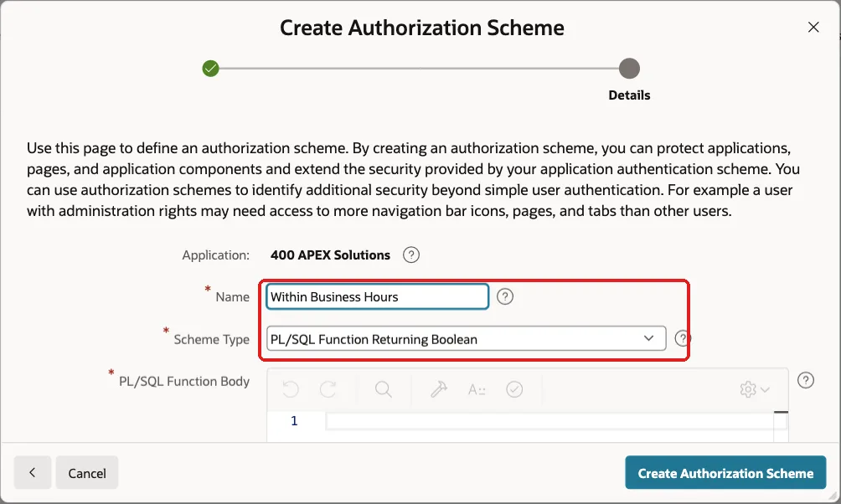841x504 pixels.
Task: Click the Find magnifier icon in editor
Action: point(383,389)
